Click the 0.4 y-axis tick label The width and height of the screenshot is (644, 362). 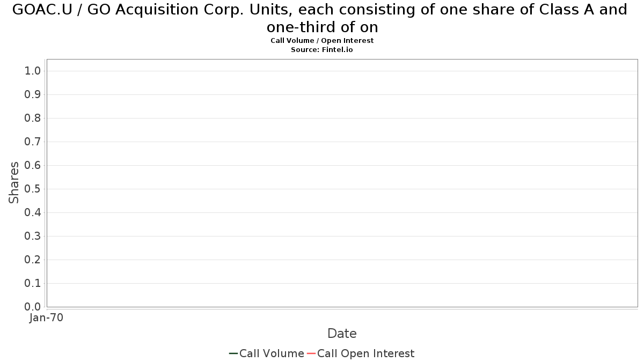click(x=33, y=213)
